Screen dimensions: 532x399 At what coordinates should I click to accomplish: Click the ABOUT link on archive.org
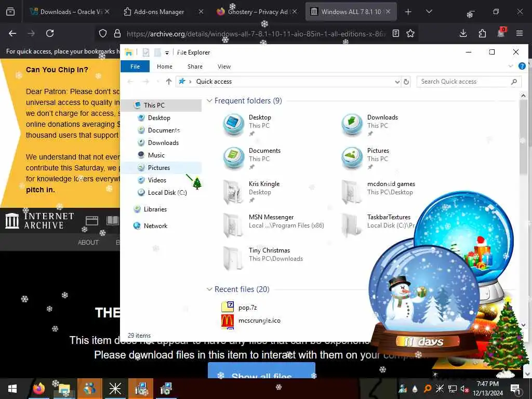(88, 242)
